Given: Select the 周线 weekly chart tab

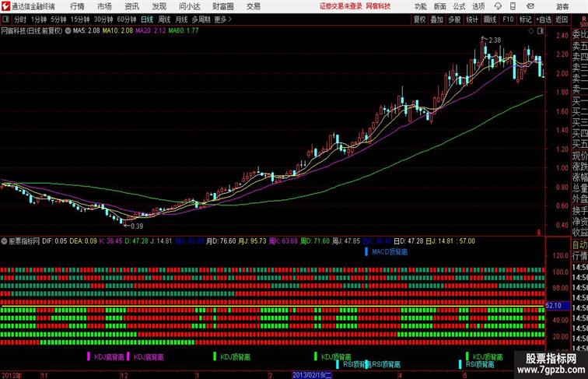Looking at the screenshot, I should click(x=164, y=19).
